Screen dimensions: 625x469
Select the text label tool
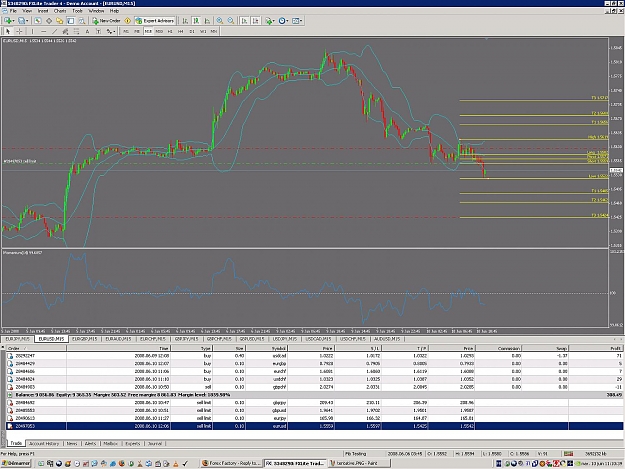click(98, 31)
